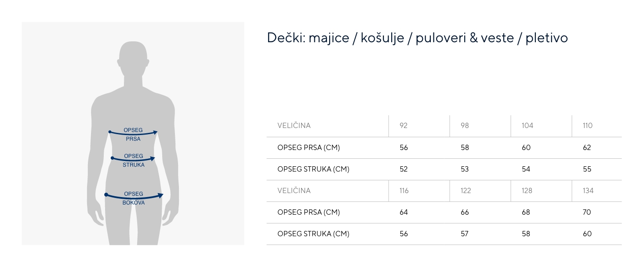This screenshot has height=267, width=644.
Task: Select size 116 column header
Action: click(404, 191)
